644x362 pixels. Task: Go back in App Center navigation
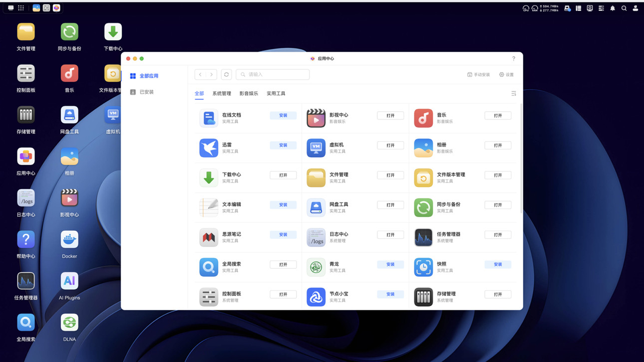200,75
